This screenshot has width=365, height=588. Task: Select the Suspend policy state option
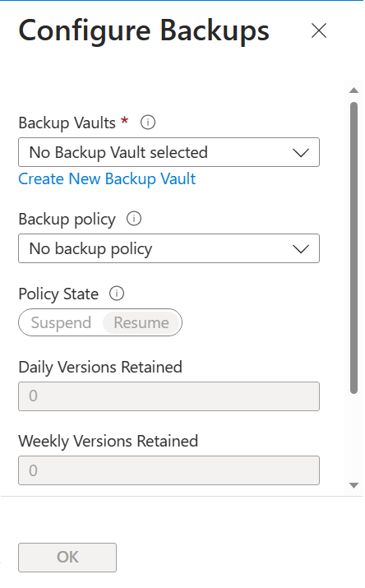(61, 322)
